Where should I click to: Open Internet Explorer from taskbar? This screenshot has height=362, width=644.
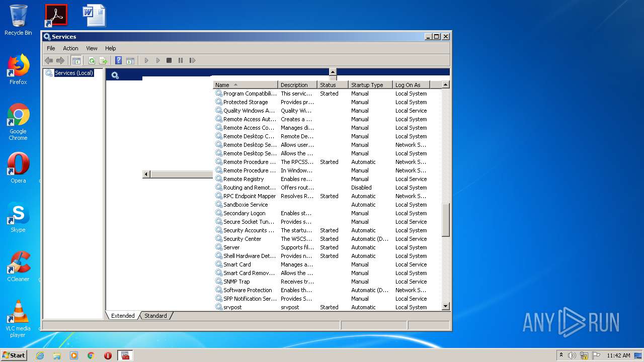[x=40, y=355]
